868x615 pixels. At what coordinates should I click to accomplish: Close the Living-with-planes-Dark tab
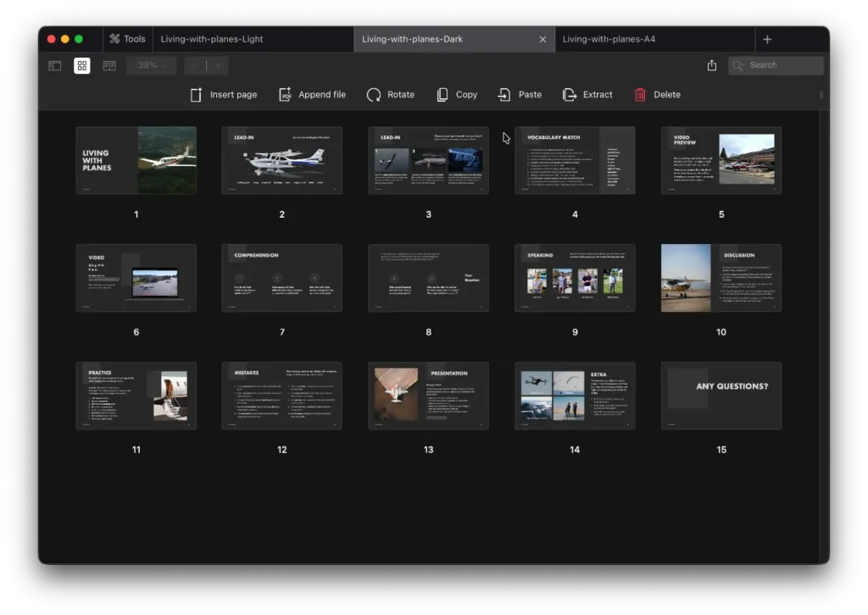[543, 39]
